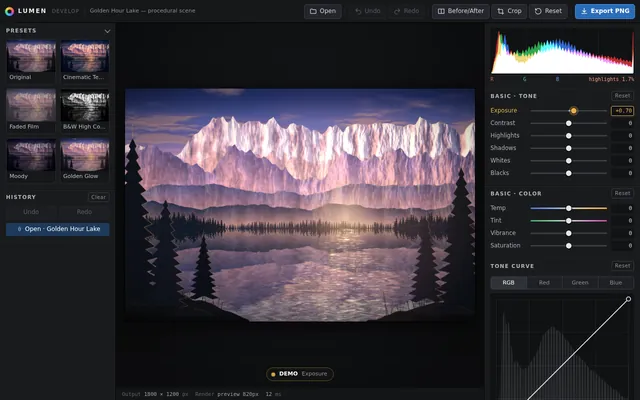
Task: Click the Tint slider handle
Action: pyautogui.click(x=569, y=221)
